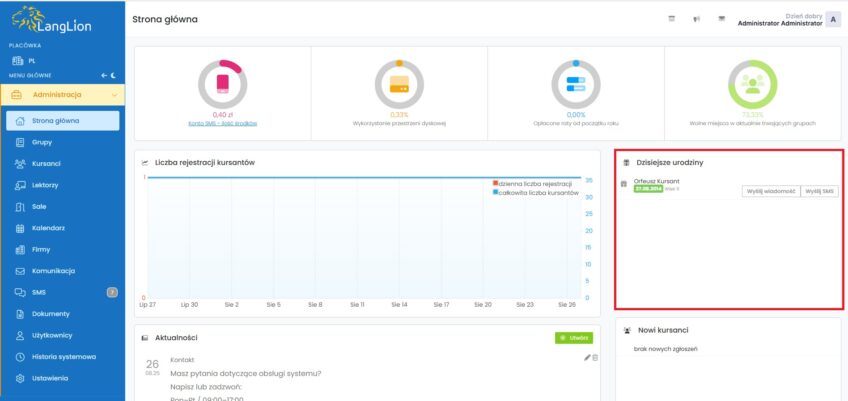Viewport: 848px width, 401px height.
Task: Click the Ustawienia gear icon
Action: (21, 378)
